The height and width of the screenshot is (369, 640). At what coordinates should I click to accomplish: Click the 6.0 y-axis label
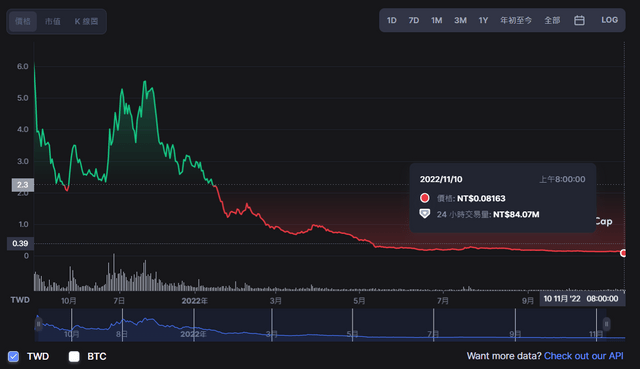pos(23,67)
